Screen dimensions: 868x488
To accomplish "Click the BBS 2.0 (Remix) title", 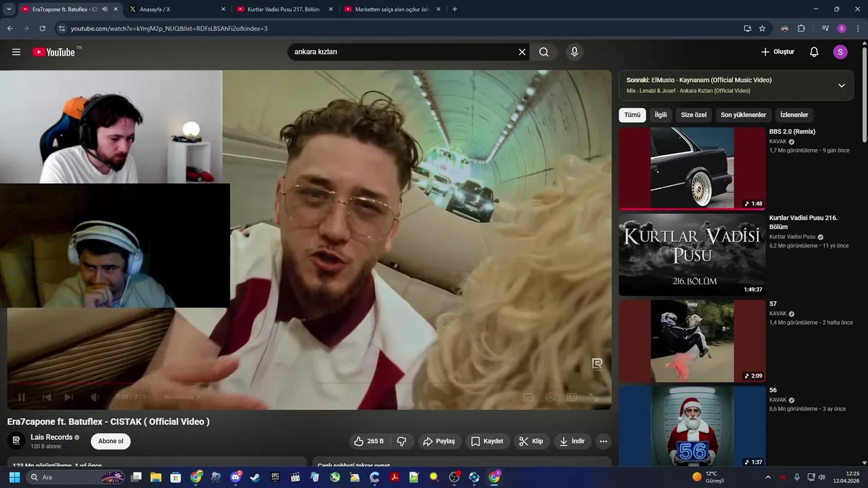I will [792, 131].
